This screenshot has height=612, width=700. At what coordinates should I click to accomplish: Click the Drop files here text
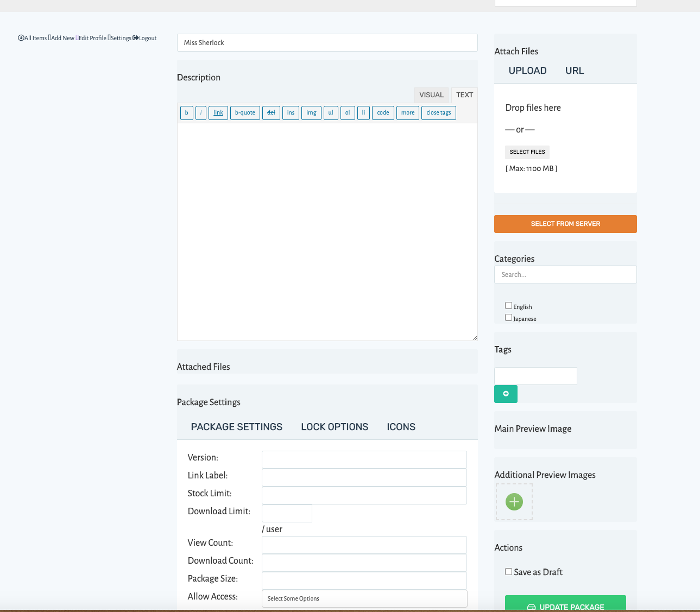point(533,108)
